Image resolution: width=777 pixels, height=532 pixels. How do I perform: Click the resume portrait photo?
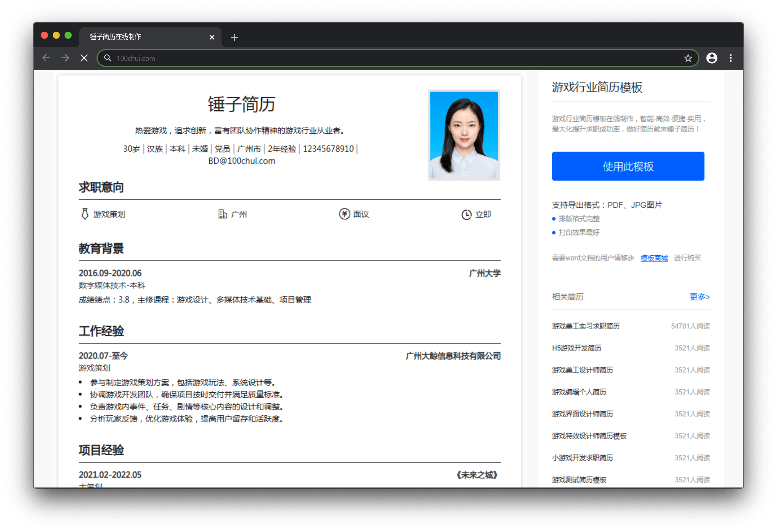[464, 135]
